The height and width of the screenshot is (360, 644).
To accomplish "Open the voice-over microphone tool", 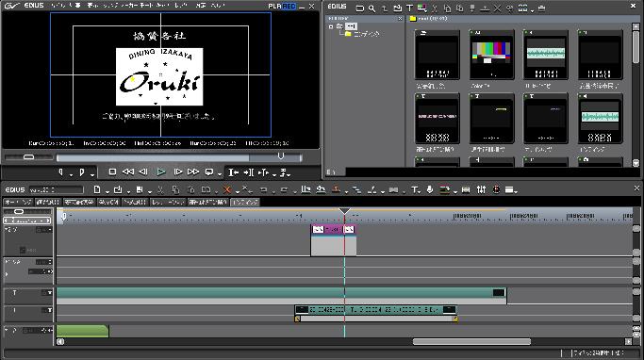I will click(430, 189).
